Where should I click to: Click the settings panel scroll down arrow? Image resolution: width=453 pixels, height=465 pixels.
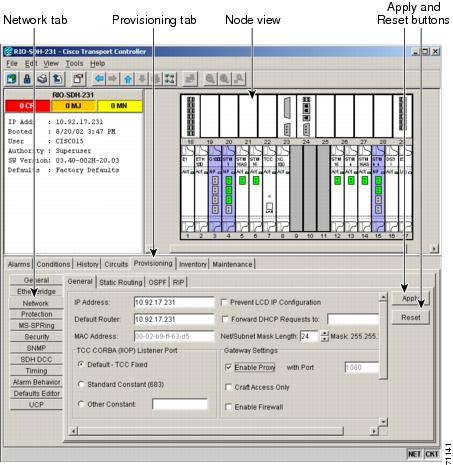tap(383, 422)
